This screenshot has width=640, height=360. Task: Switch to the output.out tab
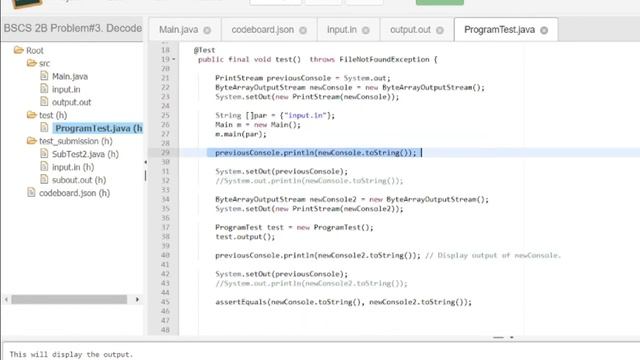coord(410,30)
